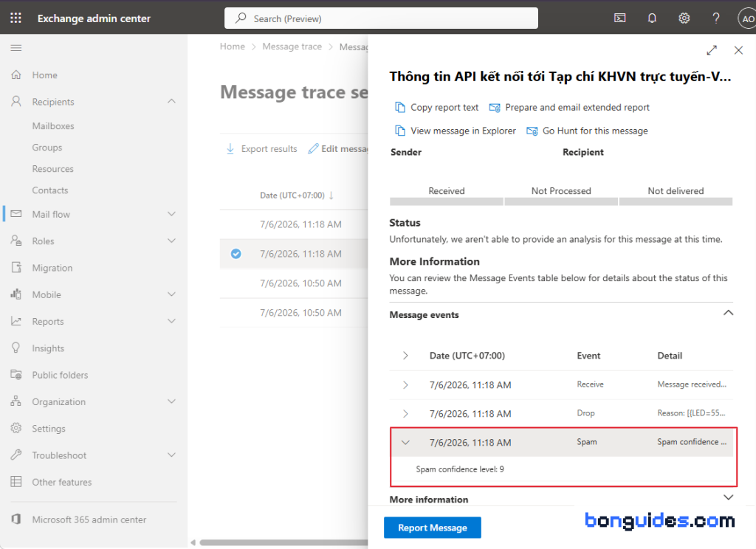Open Groups in sidebar

(x=47, y=148)
